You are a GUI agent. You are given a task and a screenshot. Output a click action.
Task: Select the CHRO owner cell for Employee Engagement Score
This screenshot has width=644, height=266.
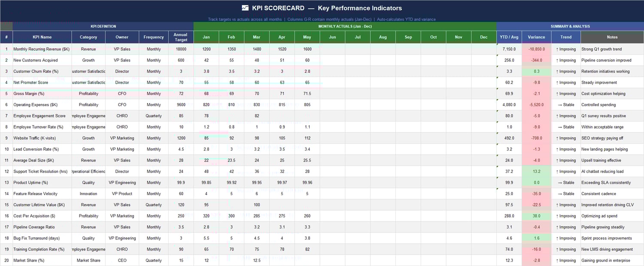pyautogui.click(x=122, y=116)
